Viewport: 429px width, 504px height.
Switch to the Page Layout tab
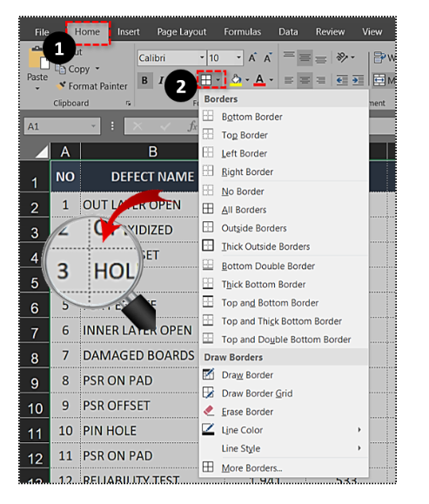pyautogui.click(x=182, y=32)
